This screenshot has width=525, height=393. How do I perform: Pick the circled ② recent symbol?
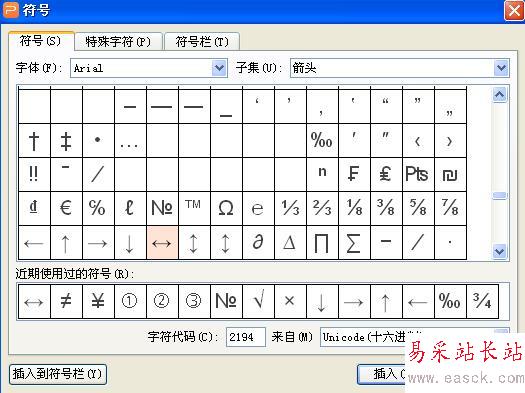tap(162, 301)
